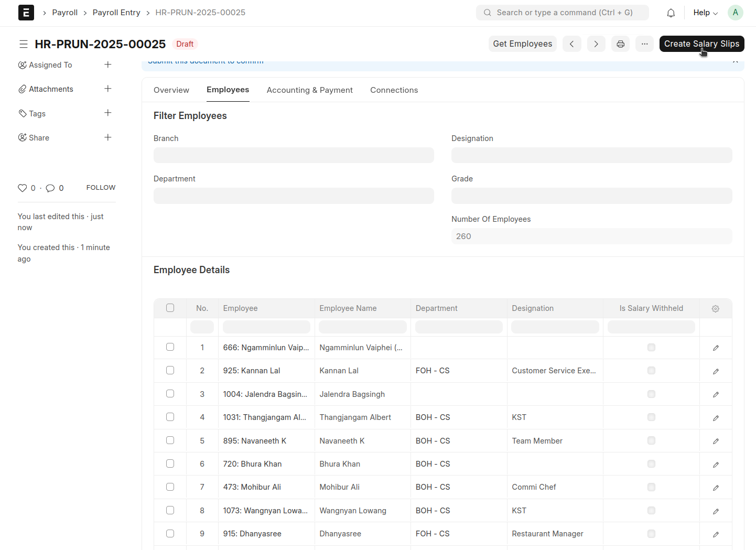This screenshot has height=550, width=756.
Task: Toggle the sidebar hamburger menu
Action: (24, 44)
